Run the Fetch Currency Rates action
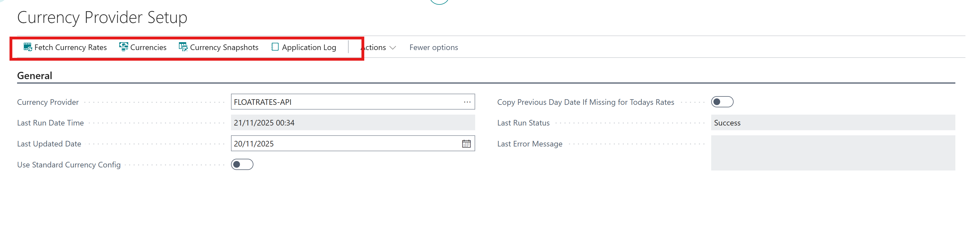Image resolution: width=980 pixels, height=232 pixels. pos(70,47)
